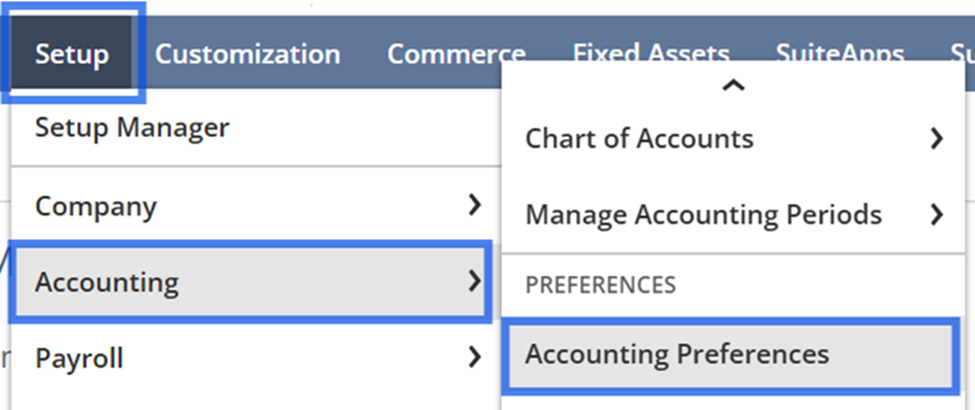Click the Commerce menu tab
This screenshot has height=410, width=975.
click(456, 54)
